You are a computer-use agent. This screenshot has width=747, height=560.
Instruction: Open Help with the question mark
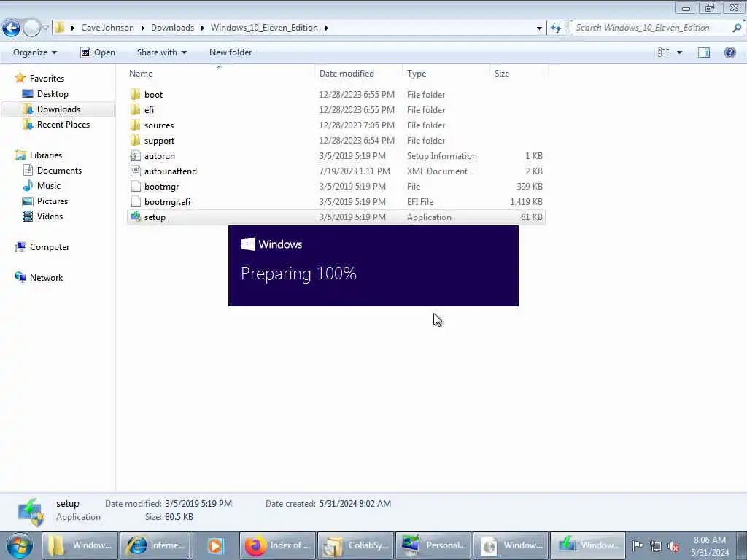(x=729, y=52)
